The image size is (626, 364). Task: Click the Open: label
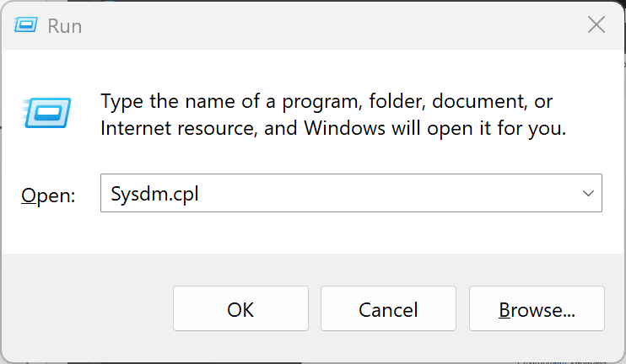point(48,195)
